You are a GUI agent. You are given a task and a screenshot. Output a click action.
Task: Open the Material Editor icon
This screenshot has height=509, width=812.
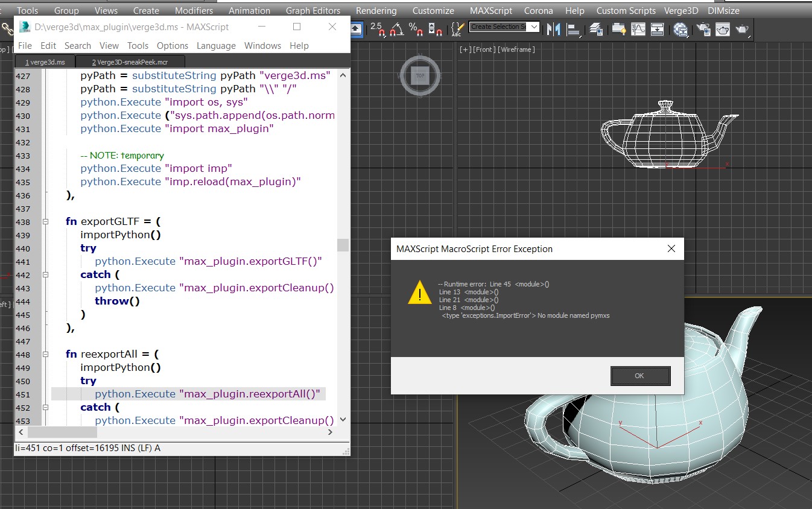[681, 29]
